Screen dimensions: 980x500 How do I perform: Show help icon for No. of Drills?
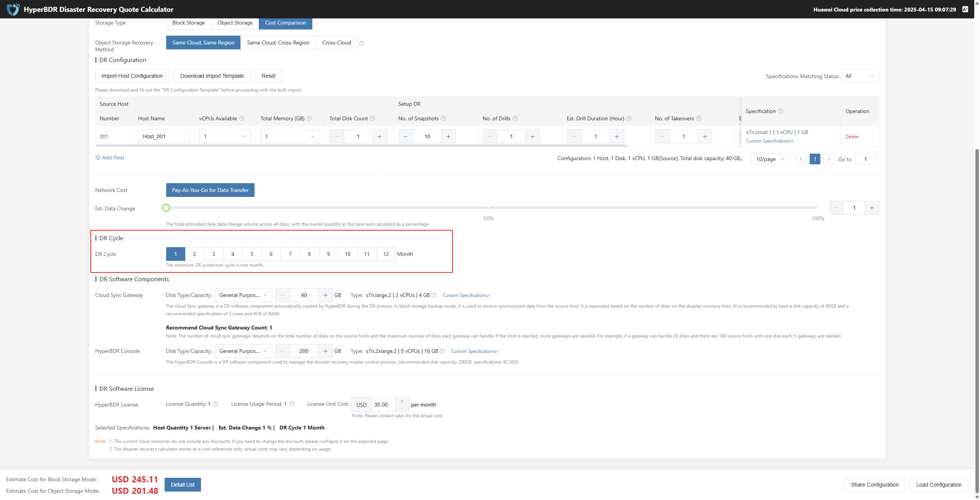click(515, 119)
